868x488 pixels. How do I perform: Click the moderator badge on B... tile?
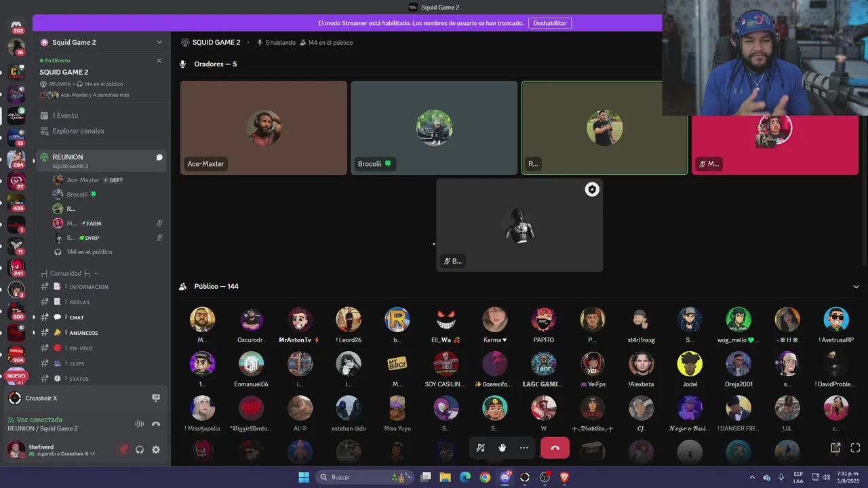pos(592,190)
